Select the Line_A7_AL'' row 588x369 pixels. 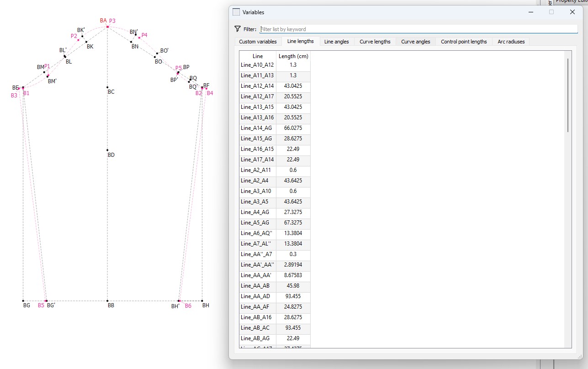pos(275,244)
